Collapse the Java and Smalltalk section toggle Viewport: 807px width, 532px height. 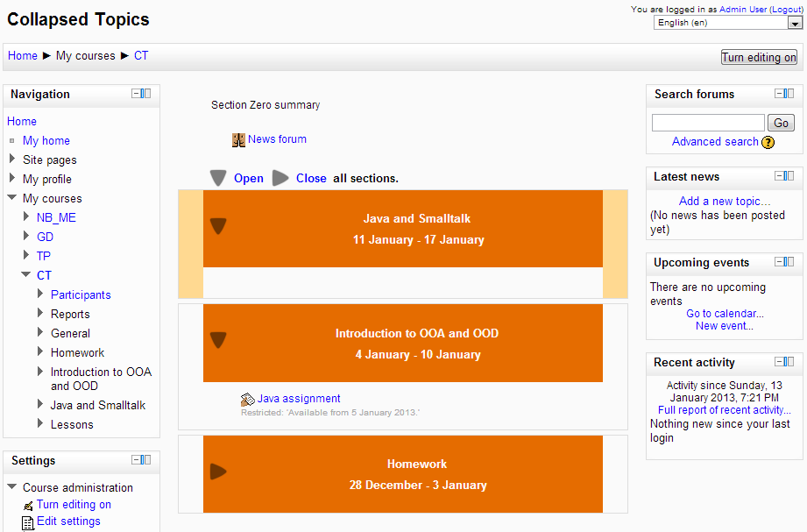tap(218, 225)
